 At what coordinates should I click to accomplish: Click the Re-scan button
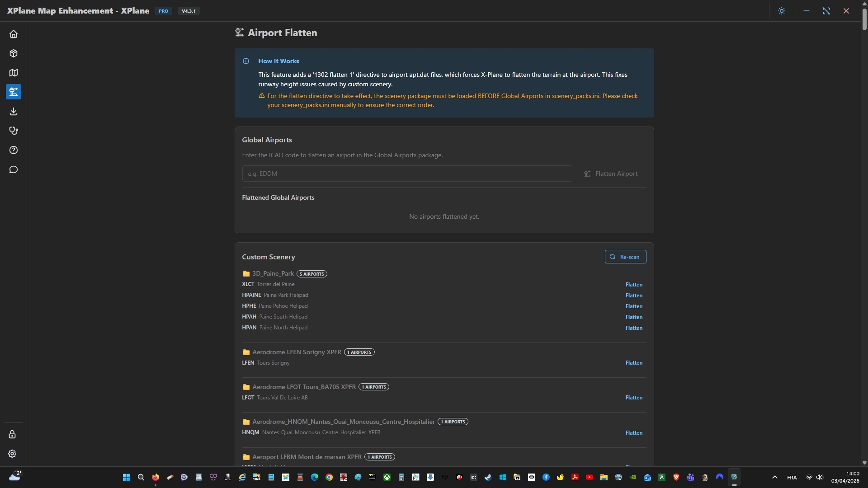(x=625, y=257)
